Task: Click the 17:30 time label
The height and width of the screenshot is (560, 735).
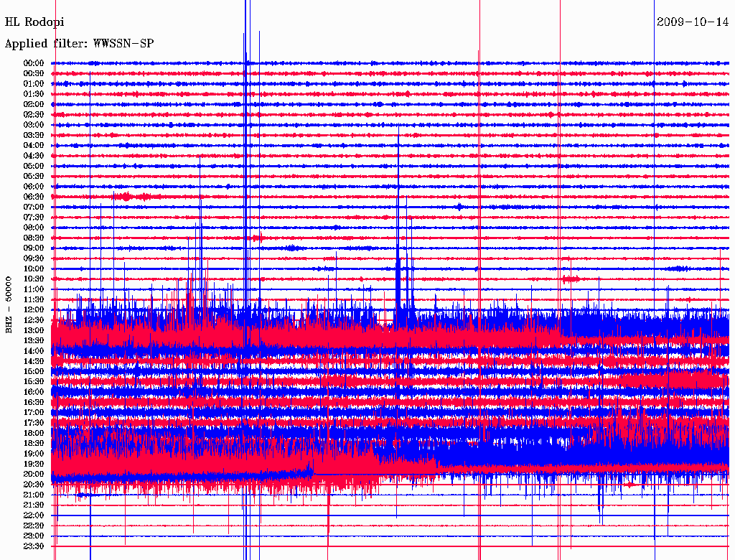Action: (x=34, y=423)
